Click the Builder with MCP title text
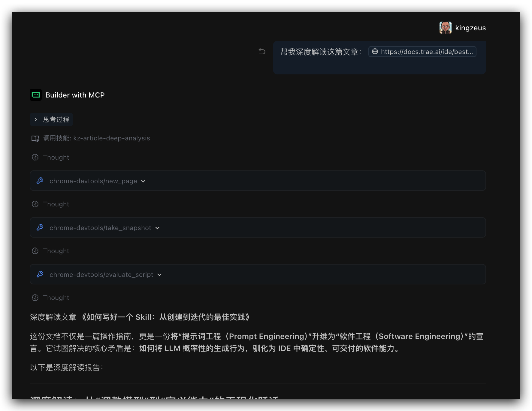 [75, 95]
